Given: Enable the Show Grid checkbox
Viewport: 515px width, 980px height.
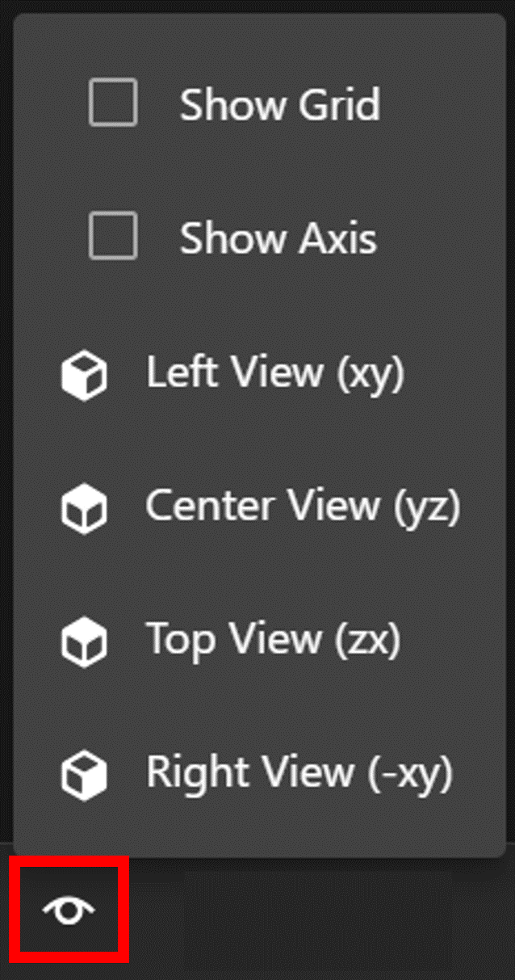Looking at the screenshot, I should (x=113, y=105).
